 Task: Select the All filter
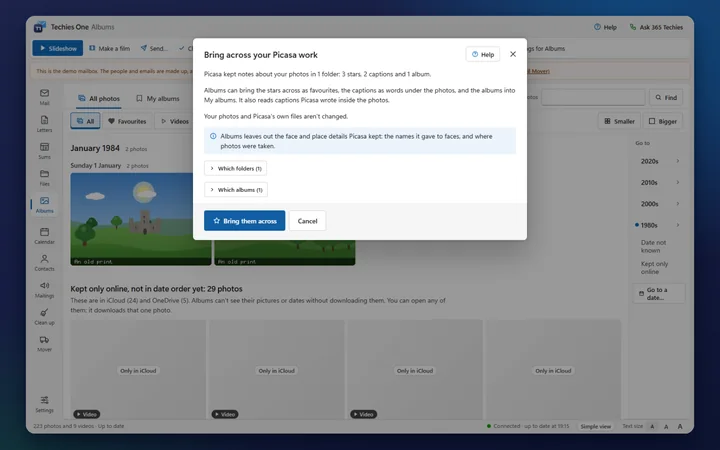(x=85, y=121)
